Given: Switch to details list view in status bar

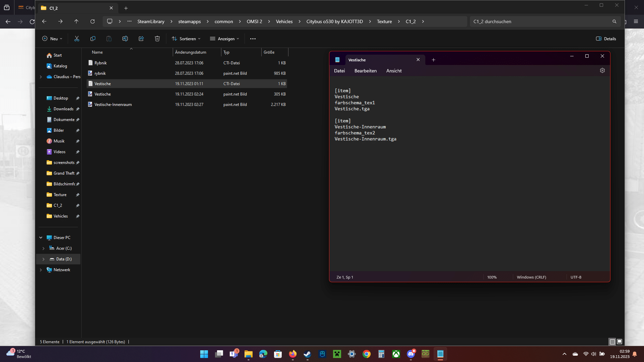Looking at the screenshot, I should click(x=612, y=342).
